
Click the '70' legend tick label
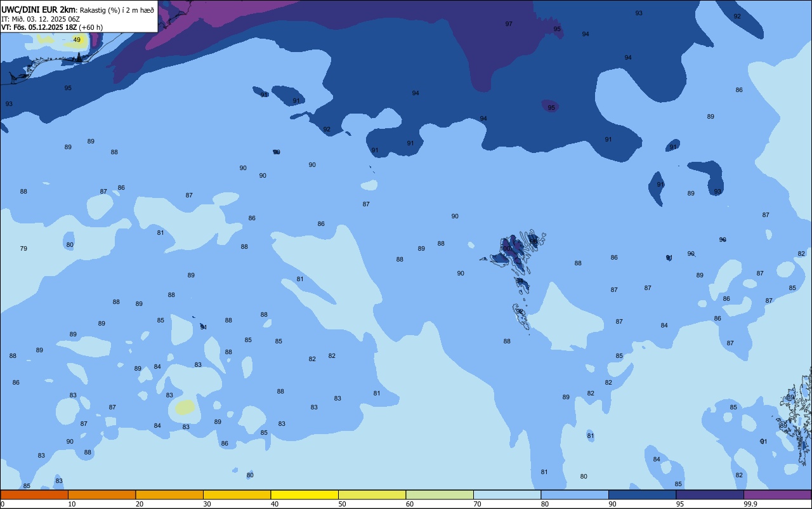pos(477,504)
